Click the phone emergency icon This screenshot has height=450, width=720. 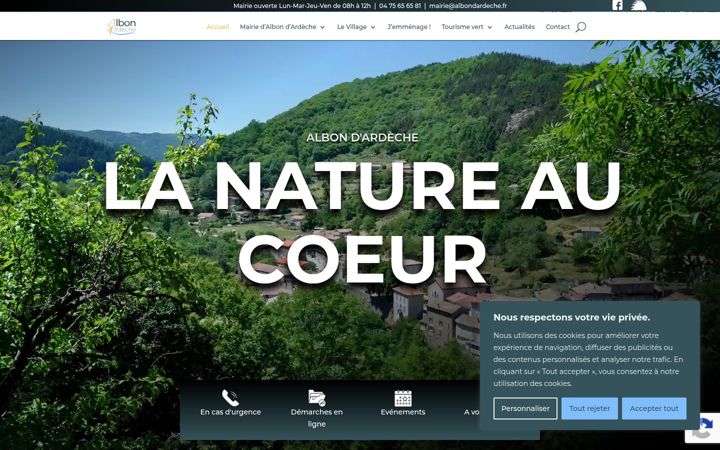click(230, 398)
